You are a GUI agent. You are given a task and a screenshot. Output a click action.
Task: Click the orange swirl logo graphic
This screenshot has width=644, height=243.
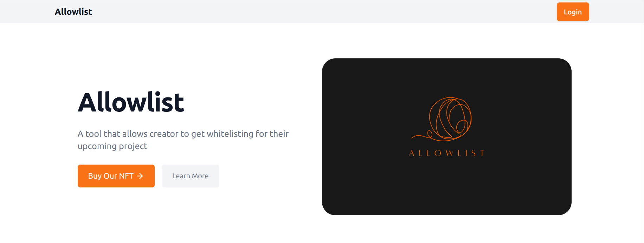coord(442,119)
